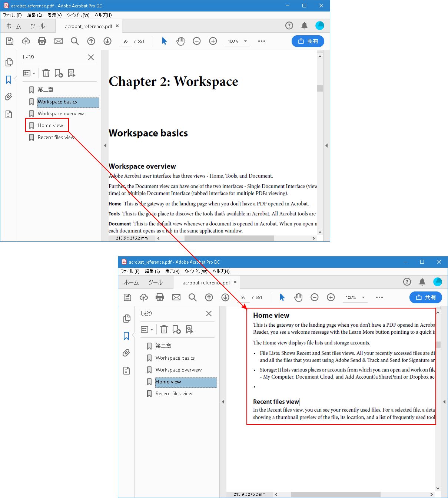Zoom out with minus icon in upper window

pos(197,41)
